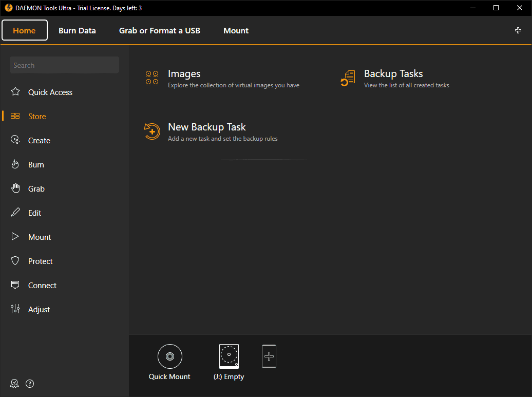Switch to the Mount tab

point(236,30)
